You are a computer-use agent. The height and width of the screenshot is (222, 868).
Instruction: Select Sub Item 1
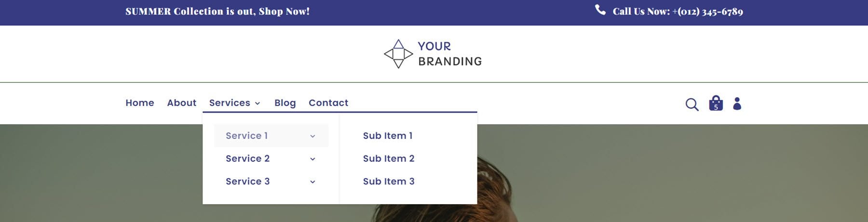(x=388, y=136)
